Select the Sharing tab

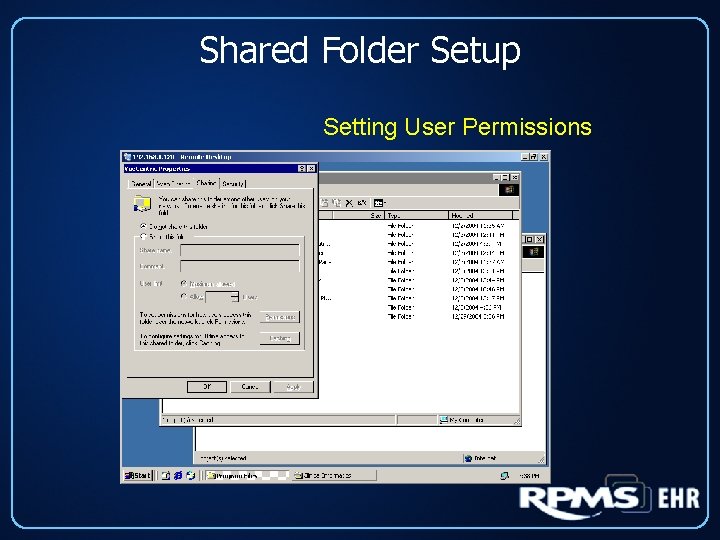tap(206, 183)
